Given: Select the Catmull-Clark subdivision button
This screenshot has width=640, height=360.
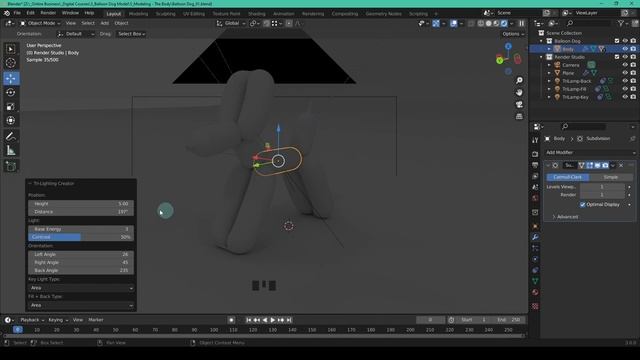Looking at the screenshot, I should coord(568,177).
